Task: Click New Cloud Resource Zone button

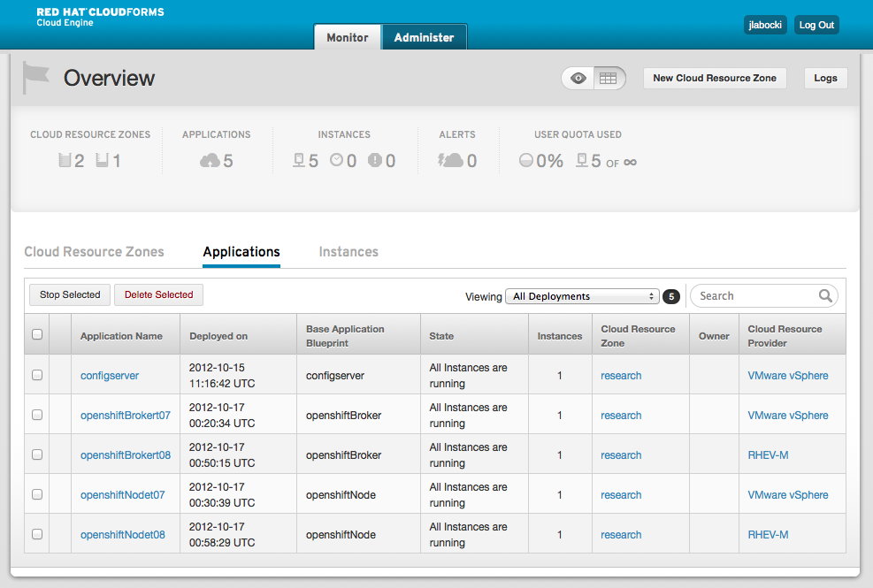Action: click(714, 78)
